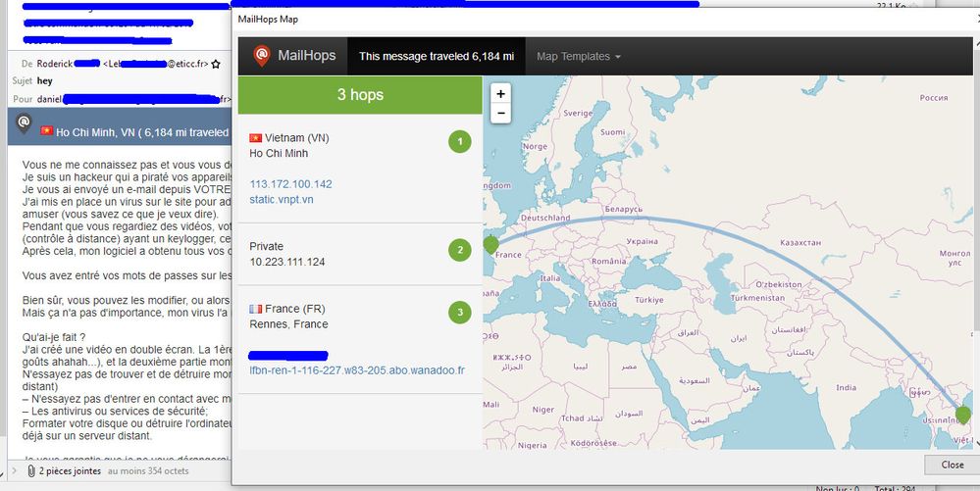Click the MailHops logo pin icon
The image size is (980, 491).
[261, 56]
